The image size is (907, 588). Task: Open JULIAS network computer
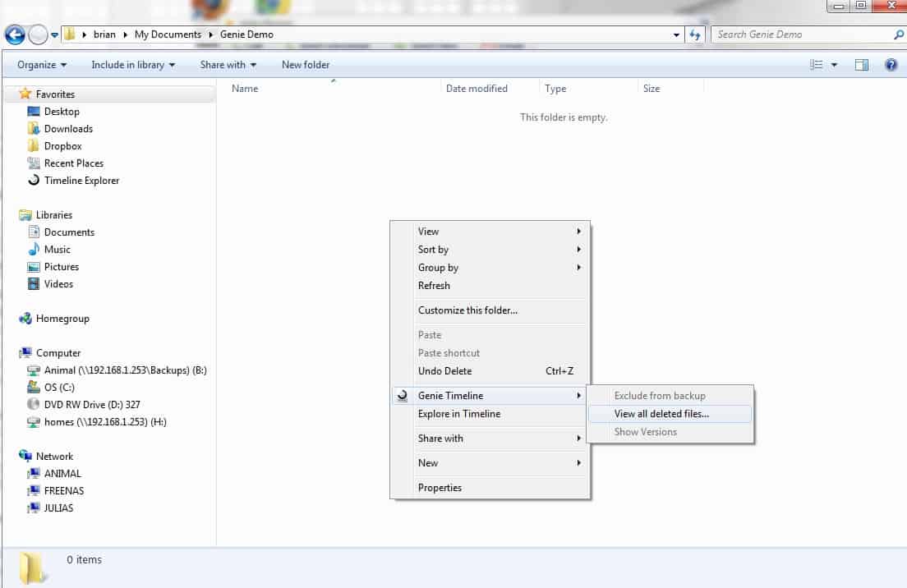tap(58, 508)
